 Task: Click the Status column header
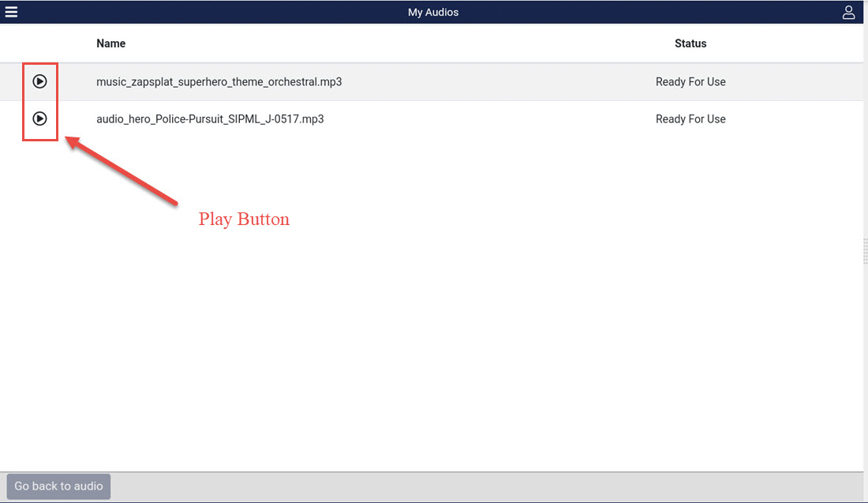point(690,43)
